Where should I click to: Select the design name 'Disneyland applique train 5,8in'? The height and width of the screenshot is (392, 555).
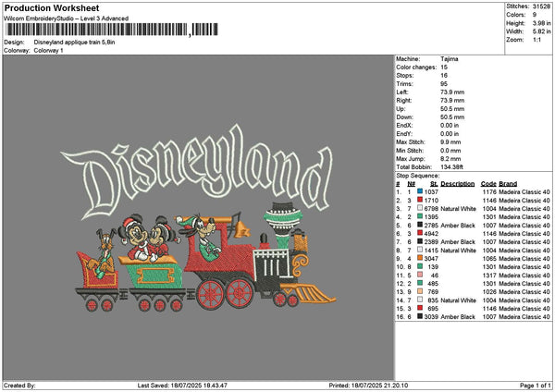pos(74,43)
